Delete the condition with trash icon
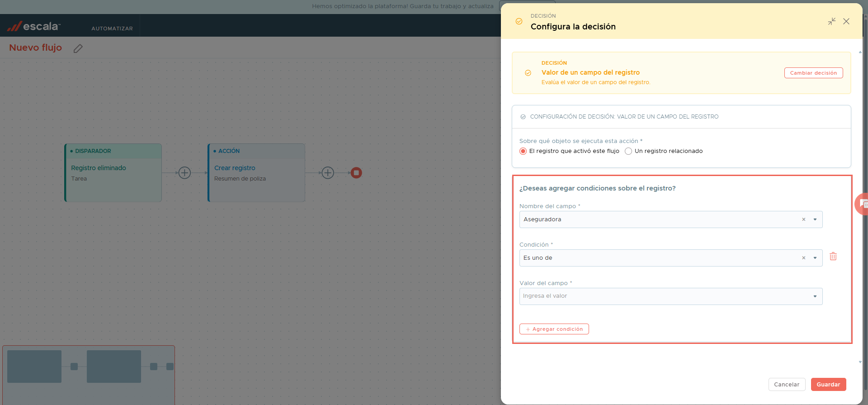 point(833,257)
